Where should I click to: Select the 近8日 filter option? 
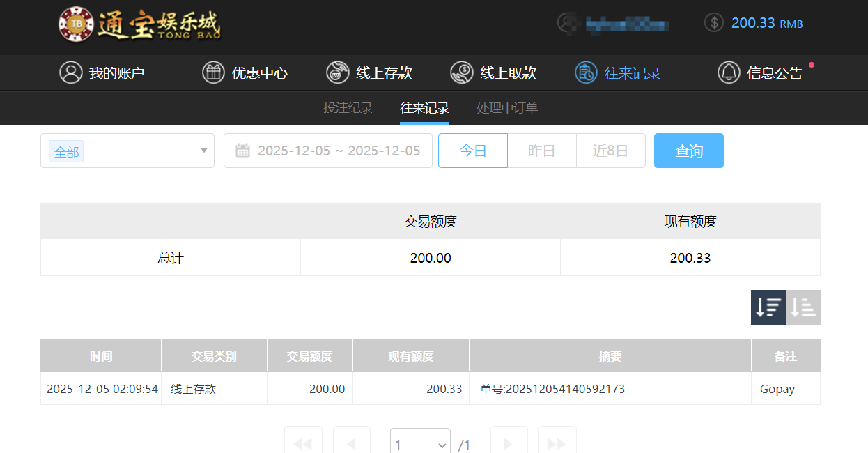pyautogui.click(x=610, y=150)
